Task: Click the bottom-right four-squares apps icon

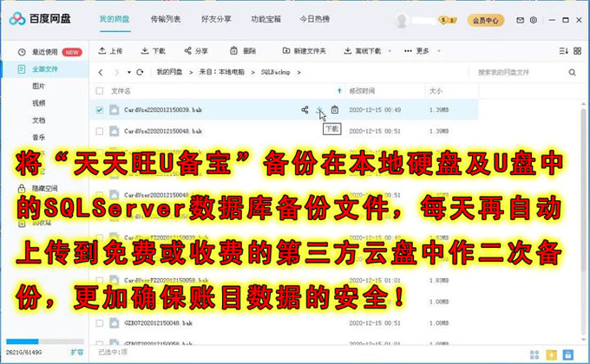Action: 534,354
